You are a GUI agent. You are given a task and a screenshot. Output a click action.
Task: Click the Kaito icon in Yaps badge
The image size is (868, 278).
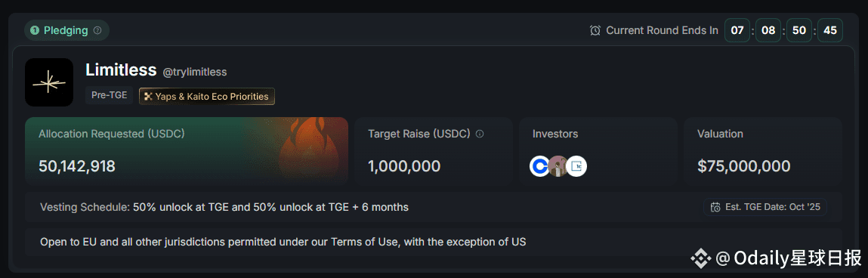click(x=148, y=97)
